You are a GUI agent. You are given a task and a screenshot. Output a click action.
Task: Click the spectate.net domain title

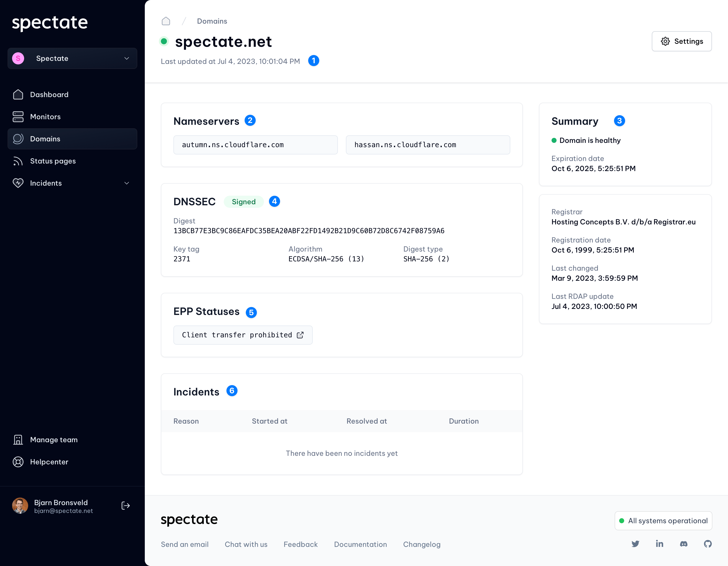click(223, 42)
